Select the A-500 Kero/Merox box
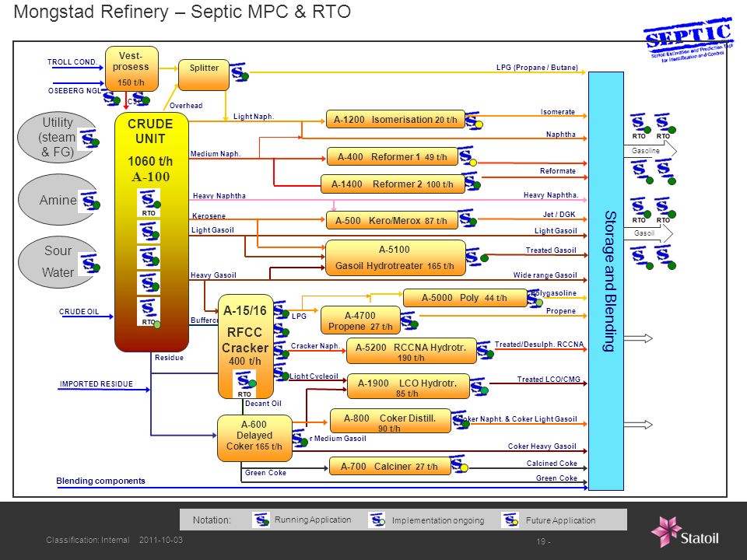Screen dimensions: 747x560 tap(391, 220)
